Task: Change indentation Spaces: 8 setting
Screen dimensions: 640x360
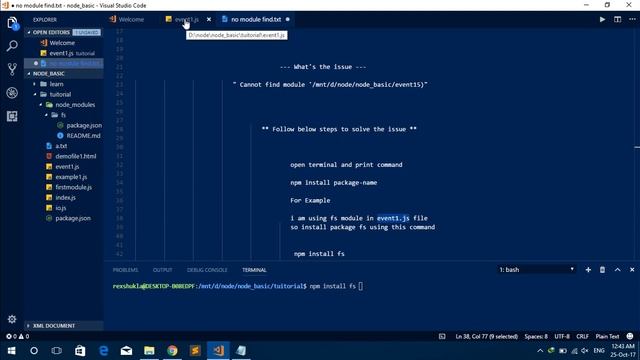Action: [x=536, y=336]
